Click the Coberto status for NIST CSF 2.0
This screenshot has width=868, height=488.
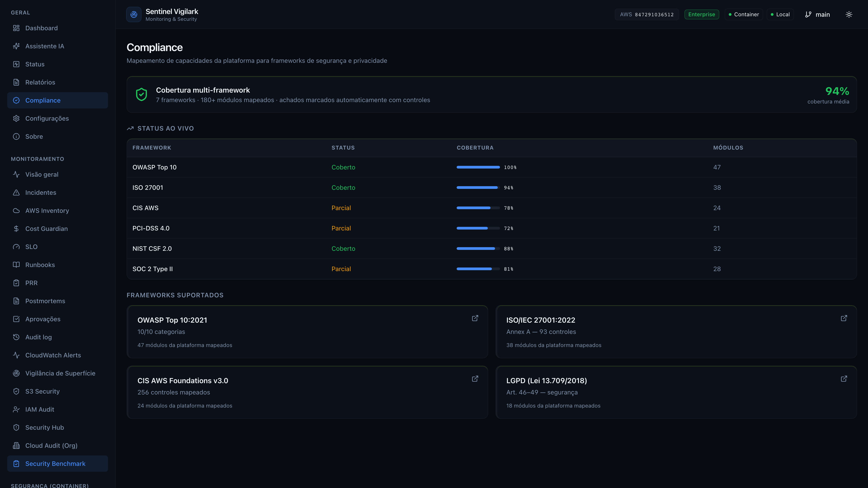point(343,249)
